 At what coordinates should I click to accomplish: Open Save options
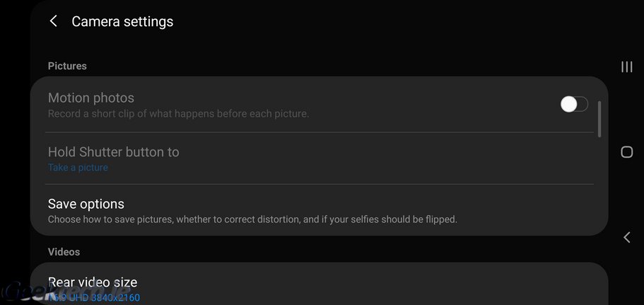pyautogui.click(x=86, y=205)
